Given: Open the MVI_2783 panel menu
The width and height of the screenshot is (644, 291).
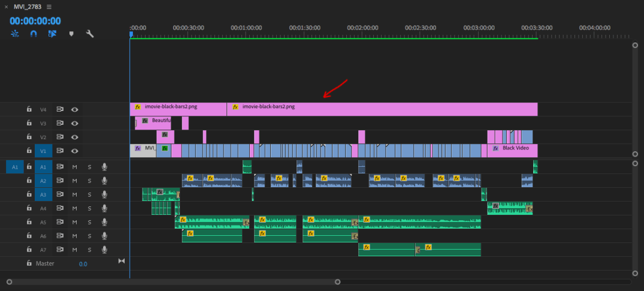Looking at the screenshot, I should pos(49,7).
